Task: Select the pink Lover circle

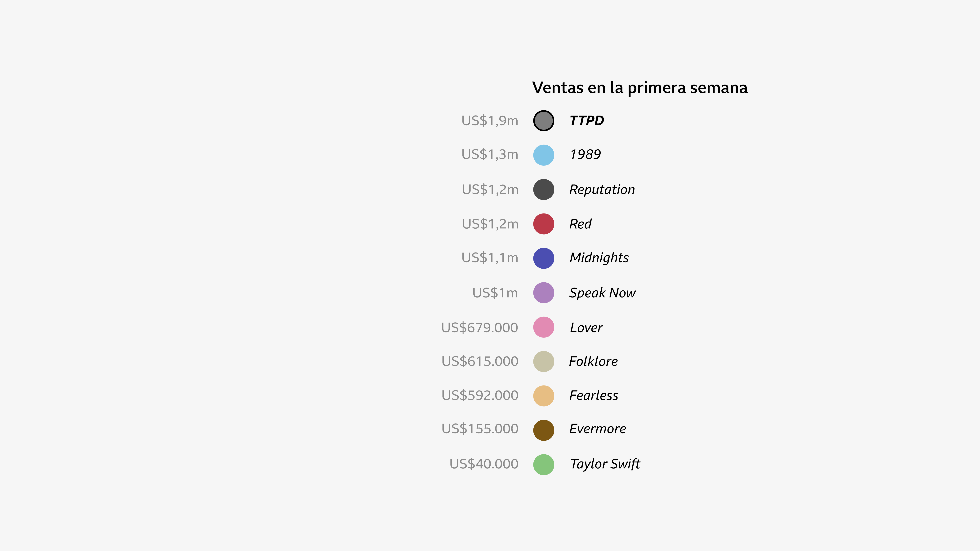Action: coord(544,327)
